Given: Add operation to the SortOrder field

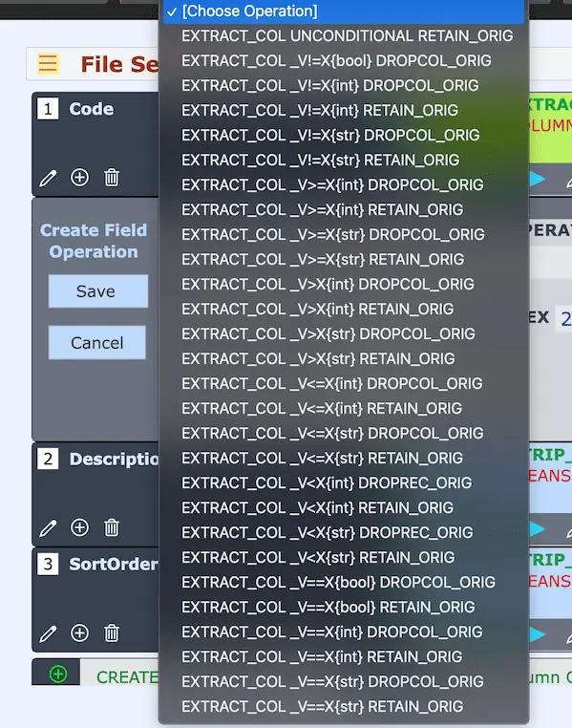Looking at the screenshot, I should (x=79, y=632).
